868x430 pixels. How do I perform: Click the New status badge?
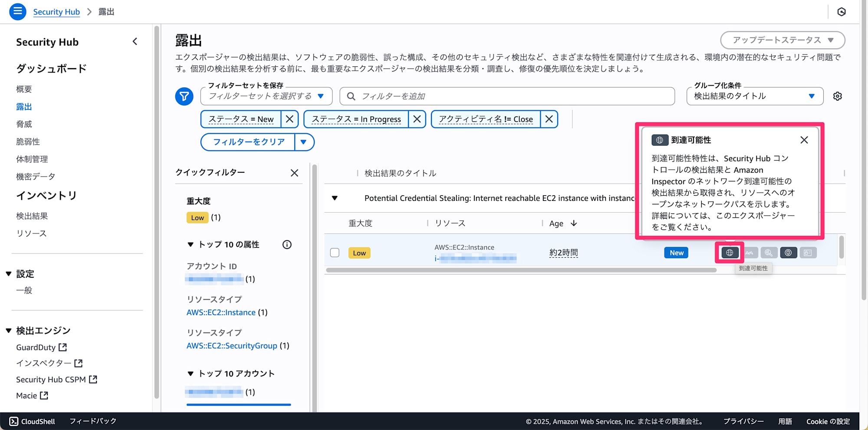click(676, 253)
